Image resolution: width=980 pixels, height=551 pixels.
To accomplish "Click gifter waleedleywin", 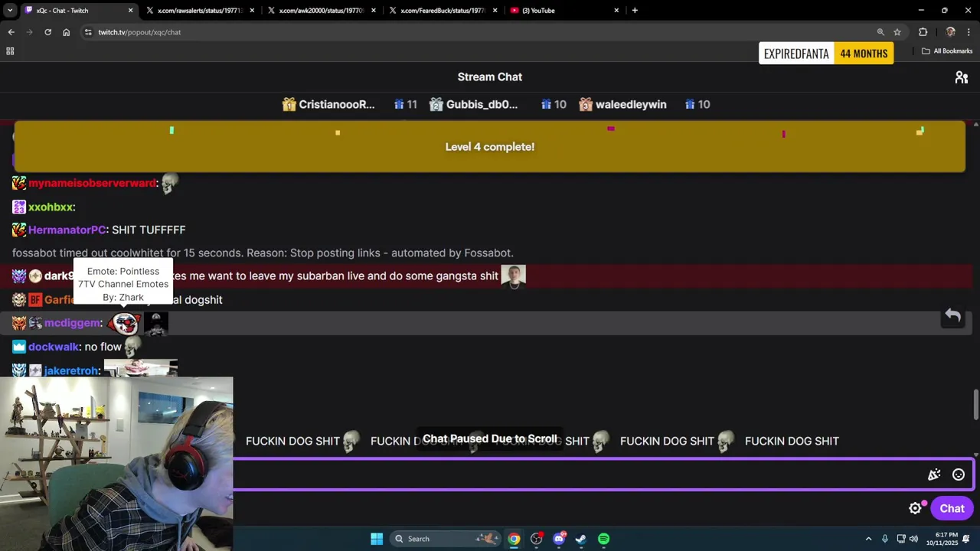I will point(630,105).
